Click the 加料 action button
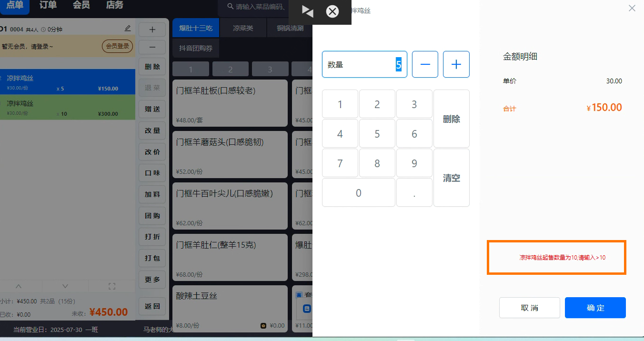644x341 pixels. 152,194
